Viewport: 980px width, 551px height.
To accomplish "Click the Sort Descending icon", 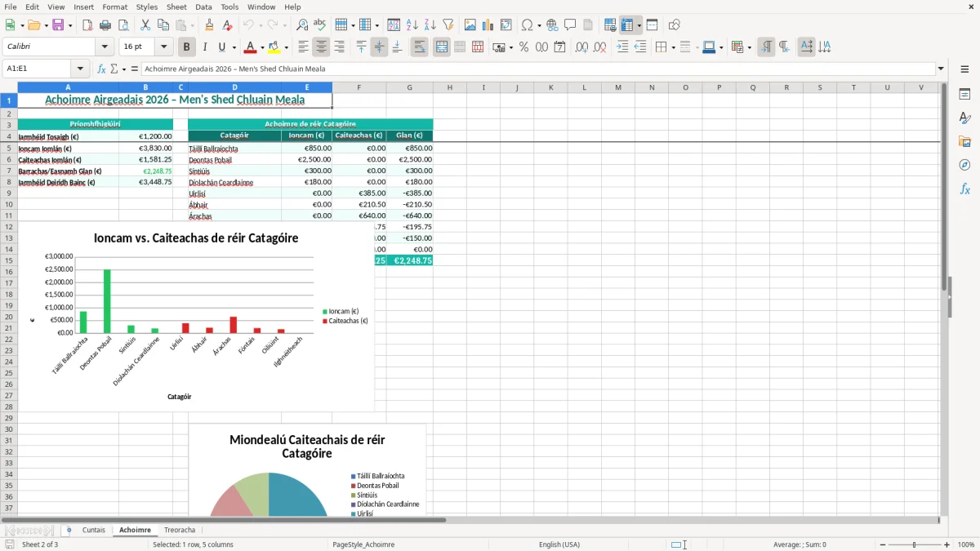I will coord(430,25).
